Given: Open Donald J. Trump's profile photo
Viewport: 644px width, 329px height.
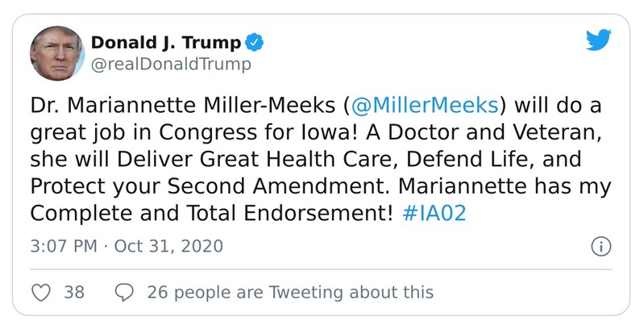Looking at the screenshot, I should [x=57, y=52].
